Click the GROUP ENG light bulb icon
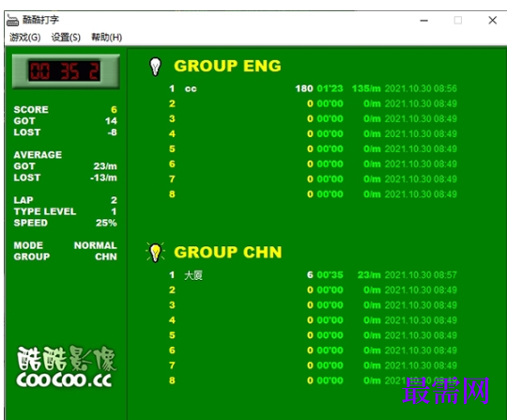The height and width of the screenshot is (420, 507). click(155, 67)
